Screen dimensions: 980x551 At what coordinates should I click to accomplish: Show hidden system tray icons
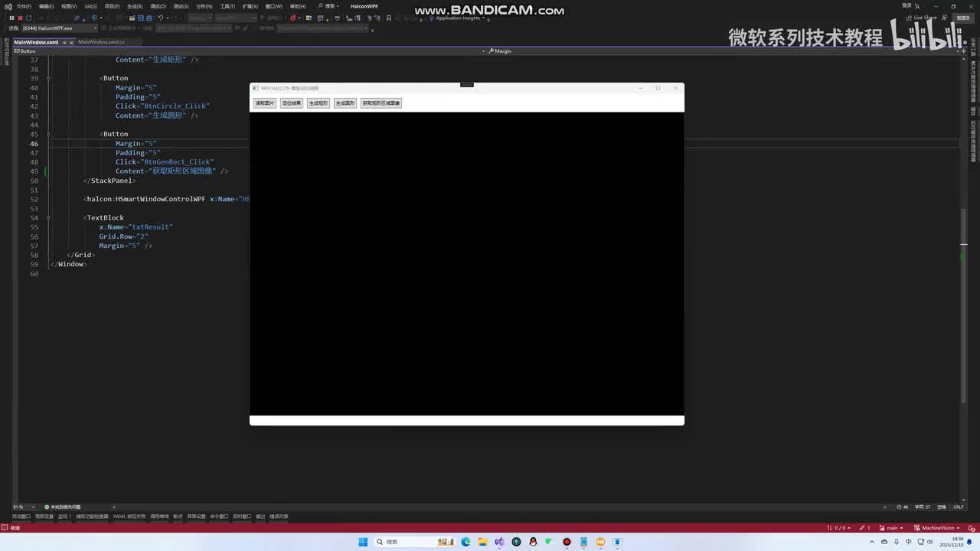(871, 542)
